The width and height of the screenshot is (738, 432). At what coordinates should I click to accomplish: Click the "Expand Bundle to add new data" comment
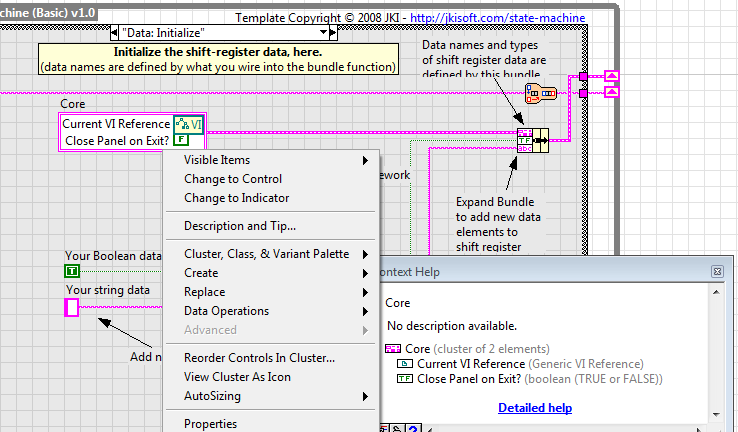click(x=498, y=224)
